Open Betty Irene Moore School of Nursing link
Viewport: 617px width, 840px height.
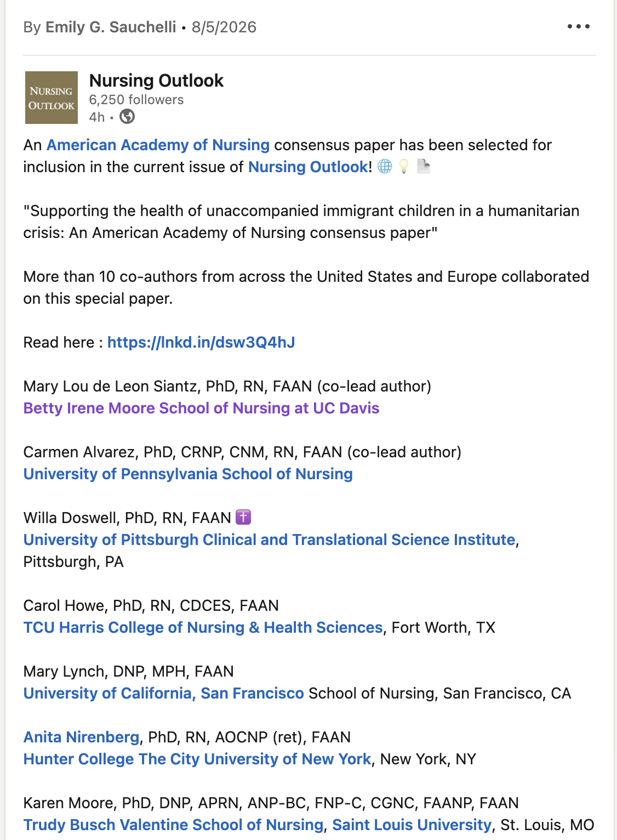[x=201, y=408]
